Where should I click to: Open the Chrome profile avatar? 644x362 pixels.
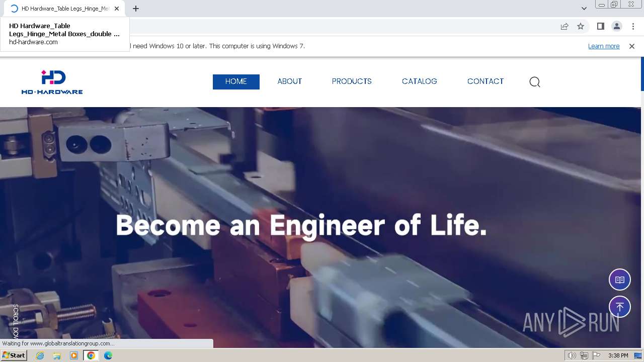(x=617, y=26)
